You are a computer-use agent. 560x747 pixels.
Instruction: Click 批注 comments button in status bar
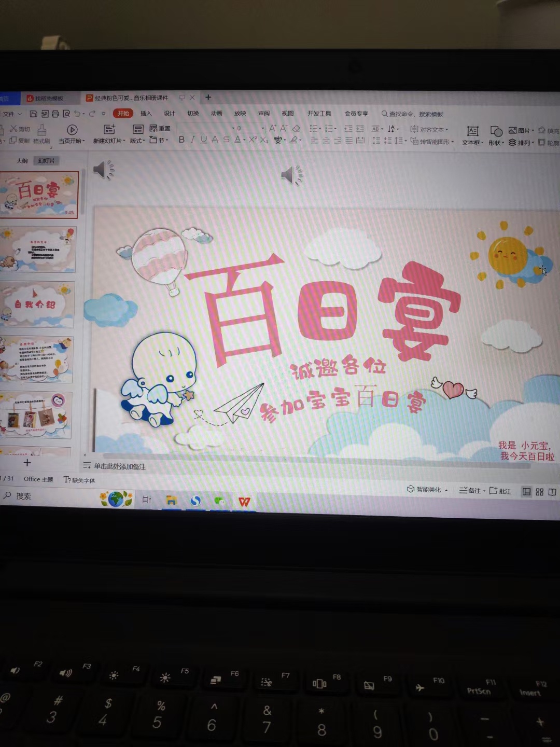500,491
